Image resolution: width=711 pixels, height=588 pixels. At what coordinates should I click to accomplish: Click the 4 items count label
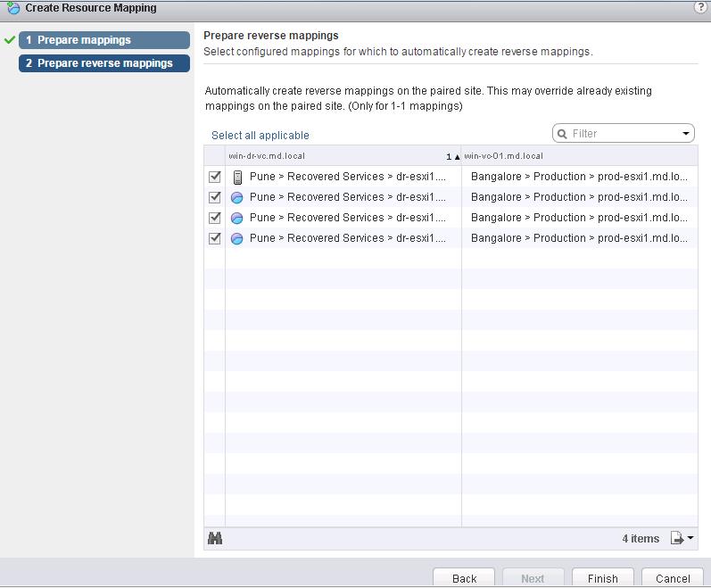click(641, 539)
